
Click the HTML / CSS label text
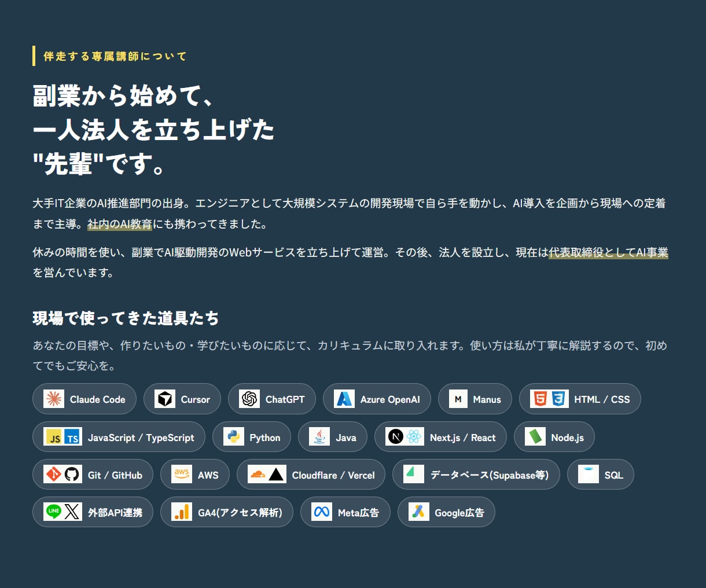602,399
